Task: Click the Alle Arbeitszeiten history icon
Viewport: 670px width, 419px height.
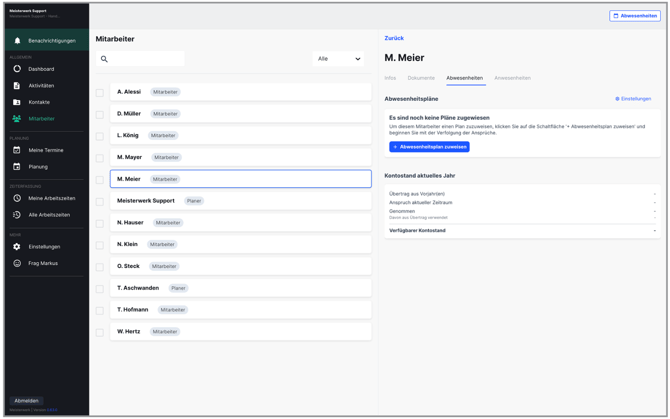Action: coord(17,215)
